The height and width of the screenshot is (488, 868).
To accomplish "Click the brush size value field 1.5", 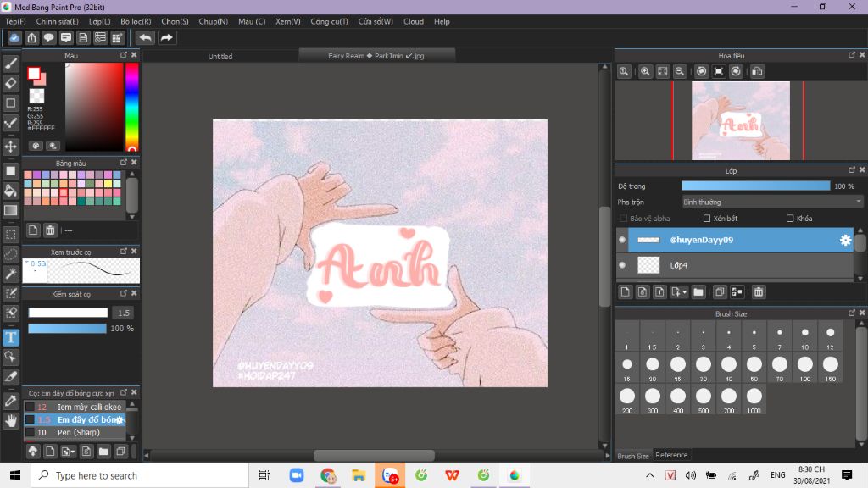I will click(123, 313).
